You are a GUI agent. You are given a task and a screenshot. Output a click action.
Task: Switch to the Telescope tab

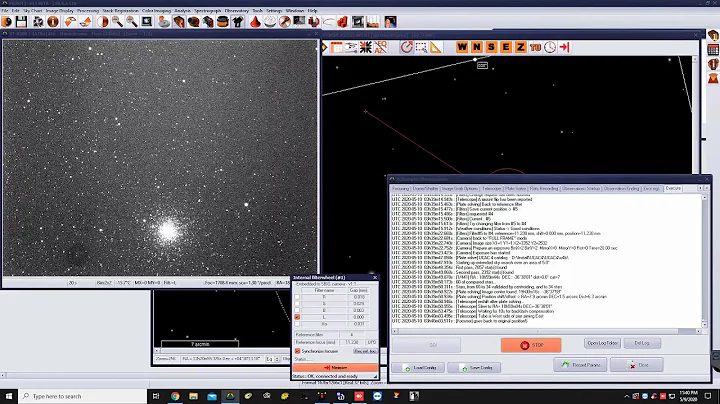[x=491, y=188]
